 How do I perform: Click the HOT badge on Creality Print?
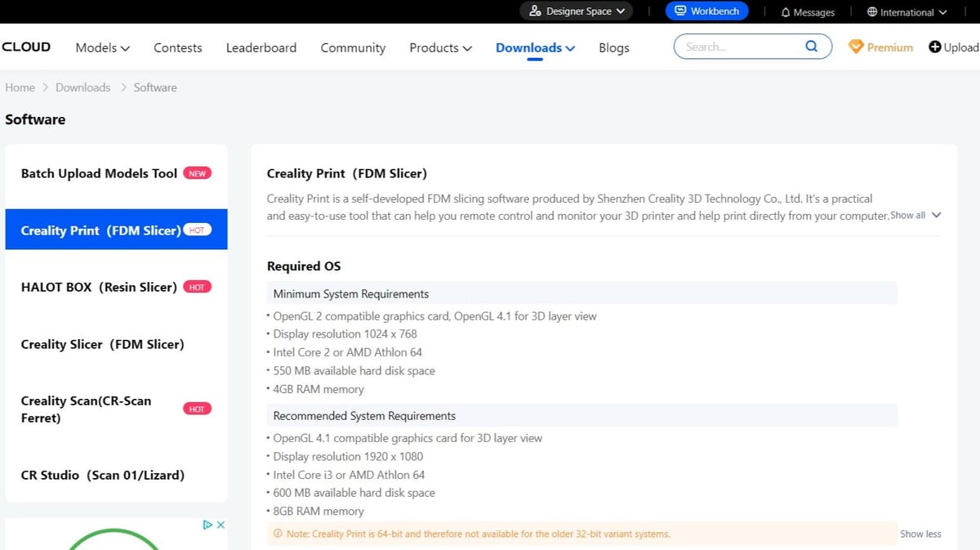tap(197, 230)
